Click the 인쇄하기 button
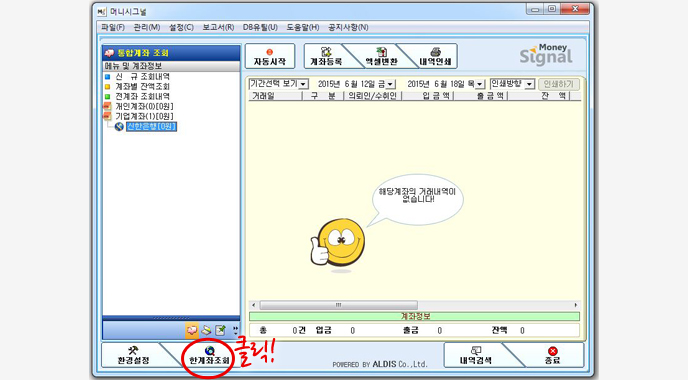 coord(559,84)
